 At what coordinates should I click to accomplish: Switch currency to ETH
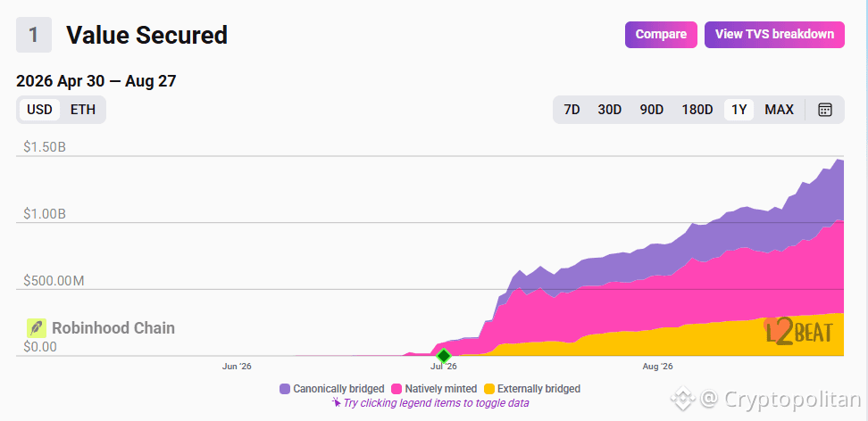click(82, 110)
